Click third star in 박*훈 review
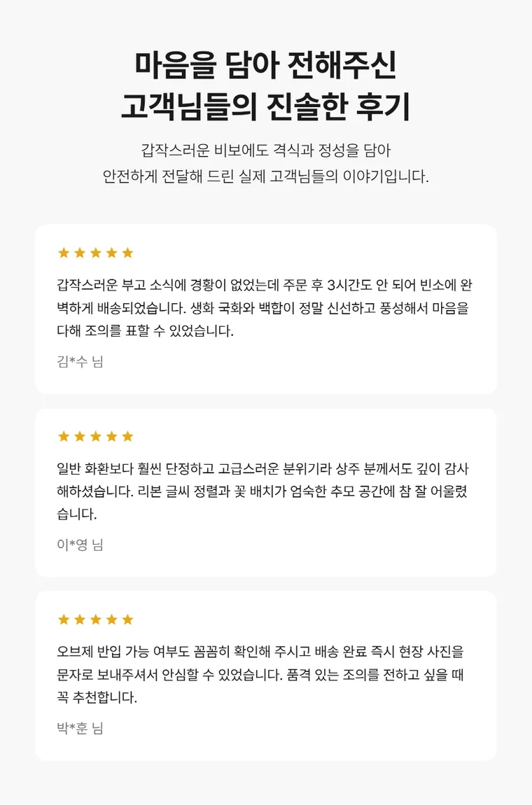Screen dimensions: 532x805 [95, 619]
